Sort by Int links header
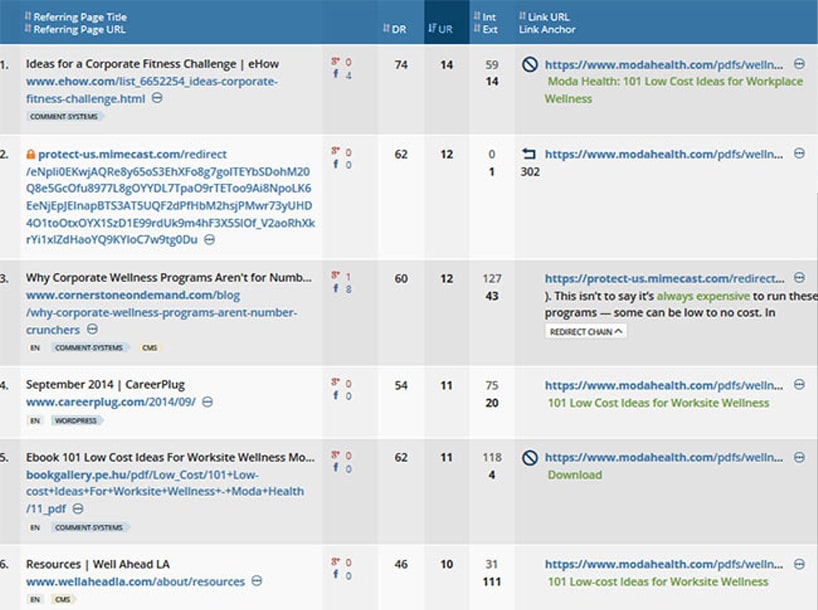The image size is (818, 610). point(485,17)
